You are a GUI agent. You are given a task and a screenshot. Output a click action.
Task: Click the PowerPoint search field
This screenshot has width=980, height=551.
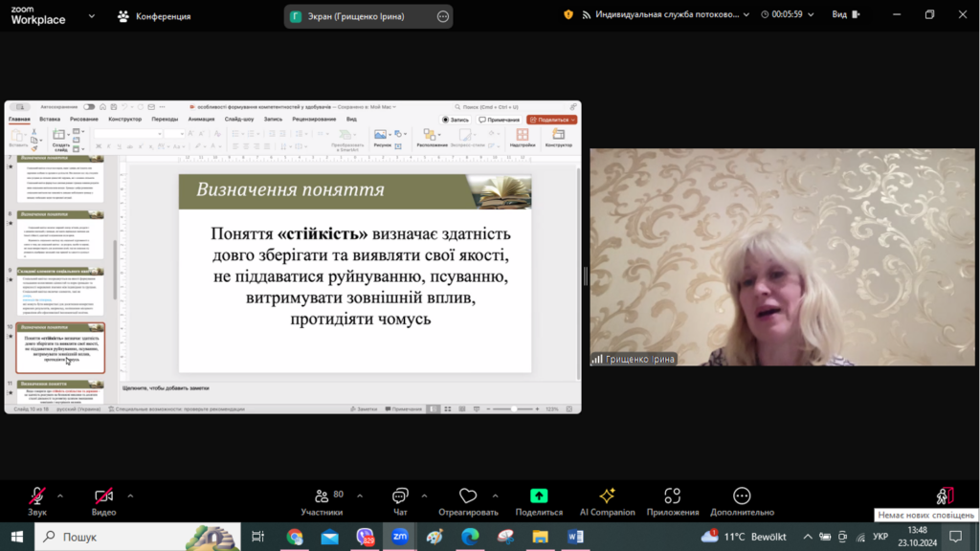(x=506, y=107)
